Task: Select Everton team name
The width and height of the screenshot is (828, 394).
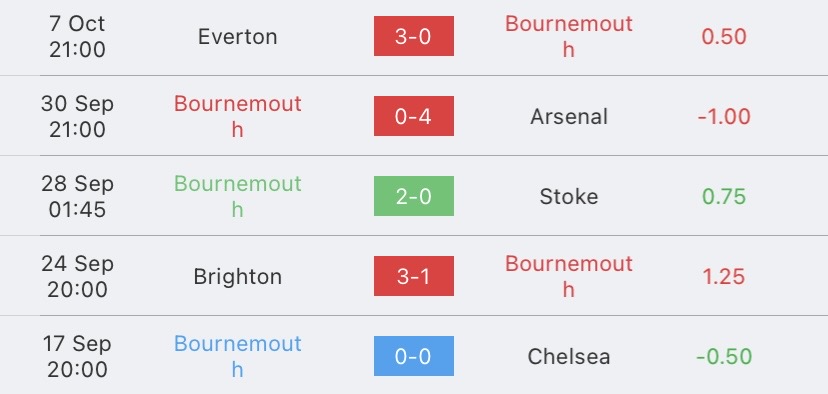Action: [238, 37]
